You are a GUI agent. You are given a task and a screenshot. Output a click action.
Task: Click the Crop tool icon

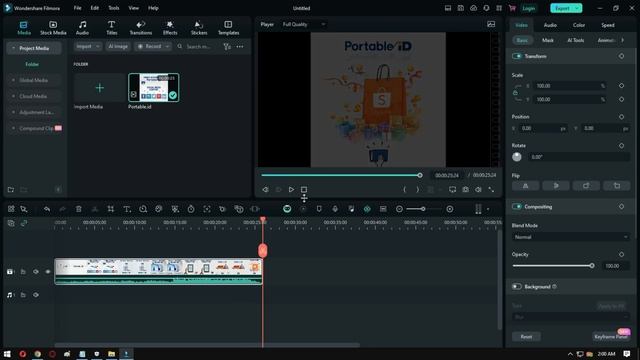(x=111, y=209)
